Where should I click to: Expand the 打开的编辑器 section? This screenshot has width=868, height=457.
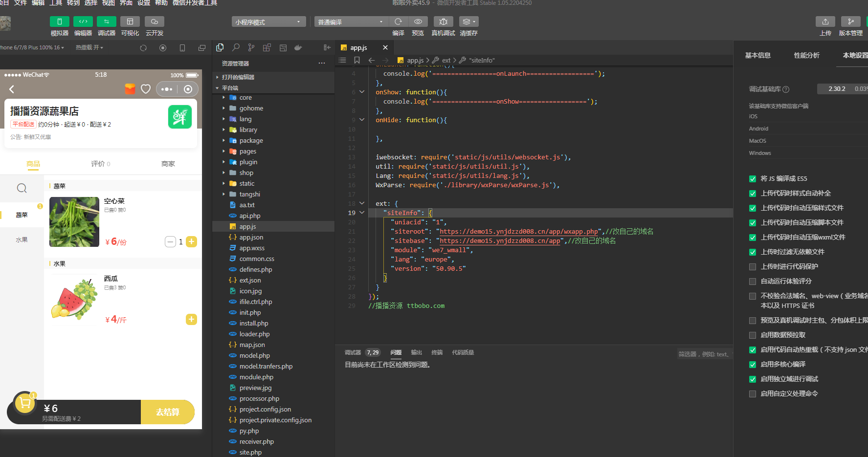(x=273, y=77)
